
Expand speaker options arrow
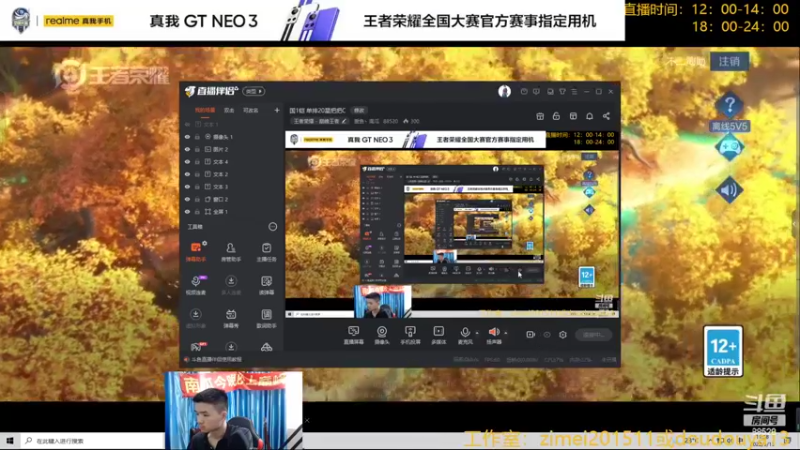point(506,333)
